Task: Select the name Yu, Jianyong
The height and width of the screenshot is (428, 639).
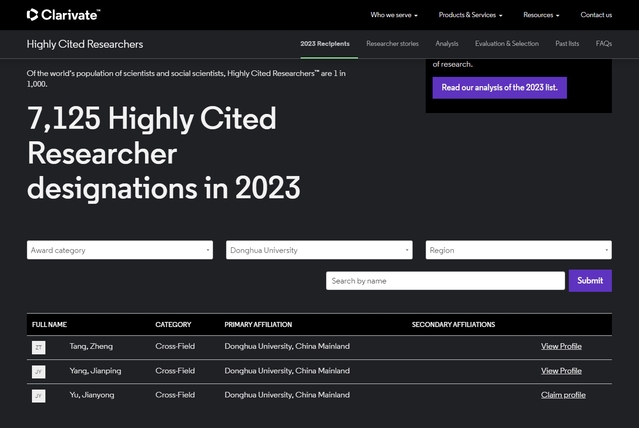Action: point(92,395)
